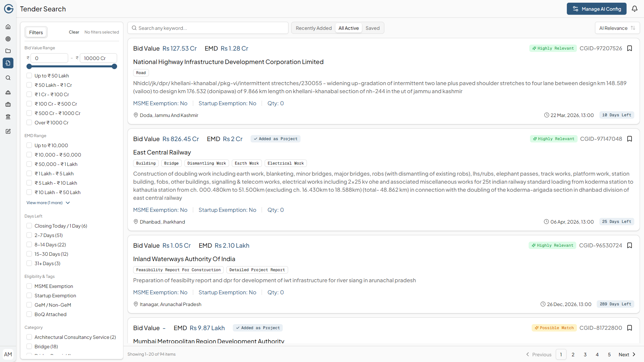Viewport: 644px width, 362px height.
Task: Select the tender search document icon
Action: pos(8,63)
